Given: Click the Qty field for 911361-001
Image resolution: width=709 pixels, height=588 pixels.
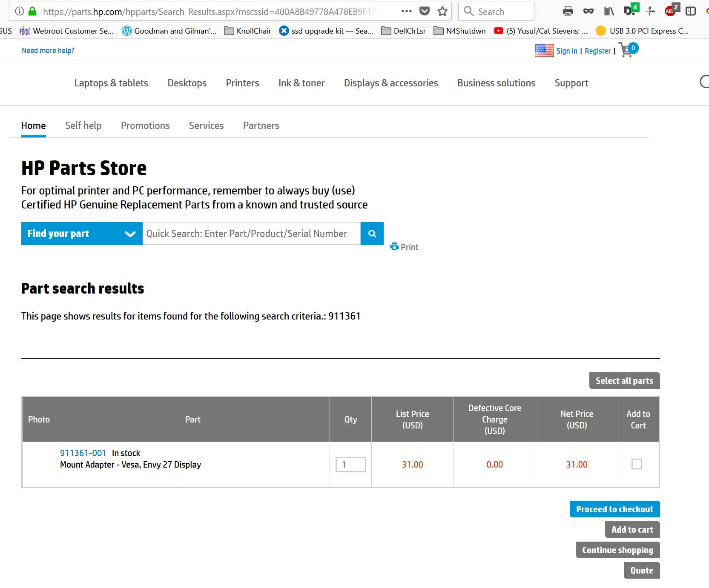Looking at the screenshot, I should click(x=351, y=465).
